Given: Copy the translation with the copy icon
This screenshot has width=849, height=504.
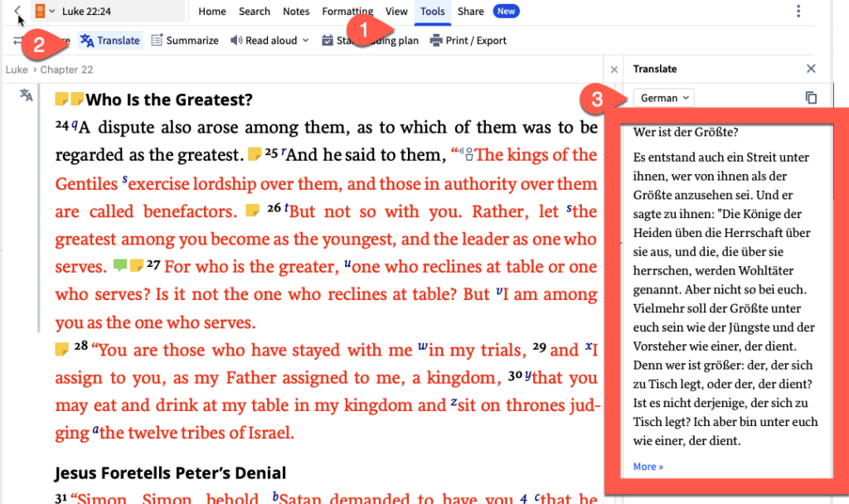Looking at the screenshot, I should 811,98.
